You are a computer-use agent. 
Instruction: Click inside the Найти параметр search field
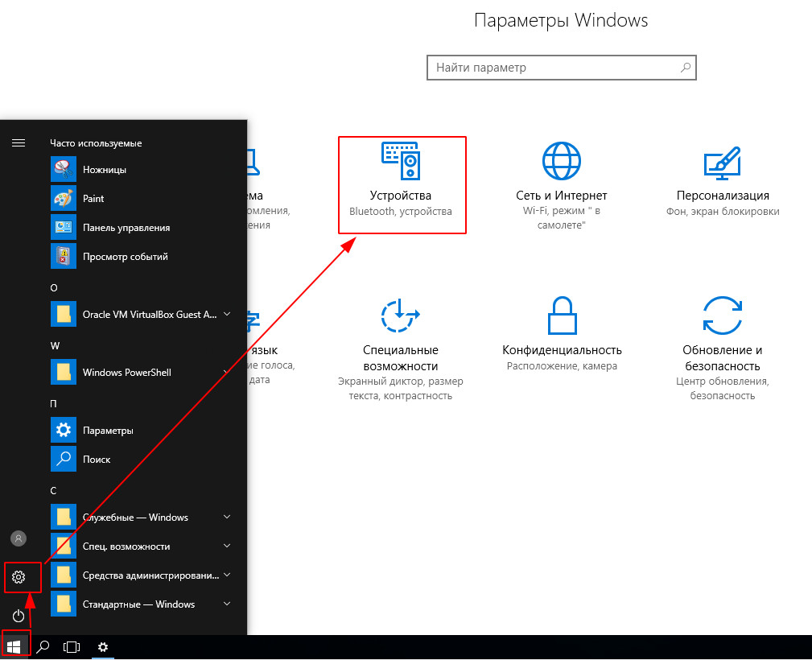[562, 68]
